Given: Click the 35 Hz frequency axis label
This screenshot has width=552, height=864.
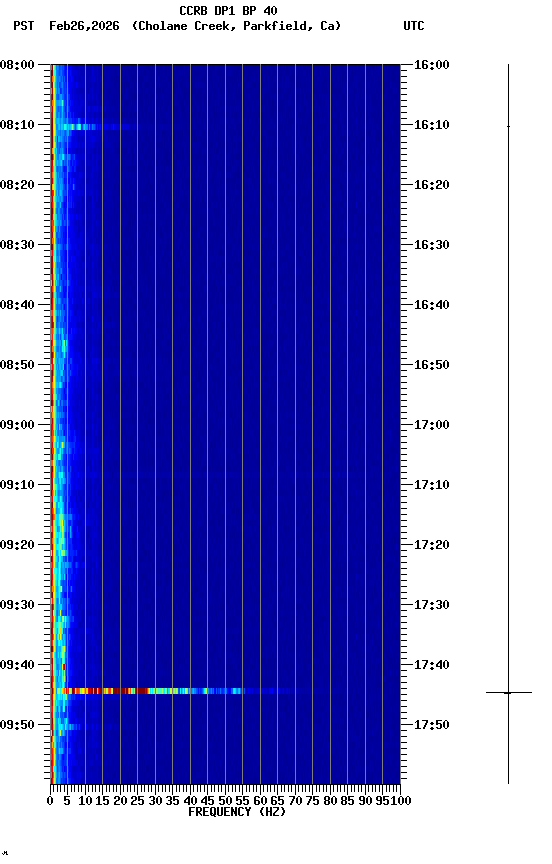Looking at the screenshot, I should [x=172, y=801].
